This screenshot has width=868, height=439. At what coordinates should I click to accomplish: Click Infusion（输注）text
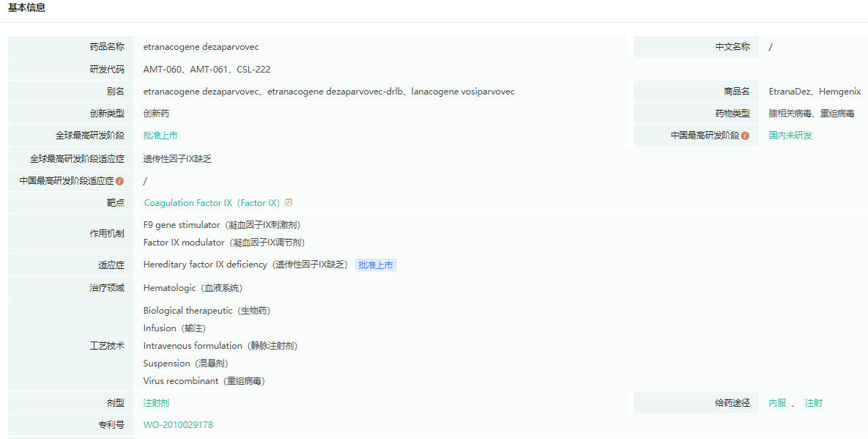pyautogui.click(x=175, y=329)
